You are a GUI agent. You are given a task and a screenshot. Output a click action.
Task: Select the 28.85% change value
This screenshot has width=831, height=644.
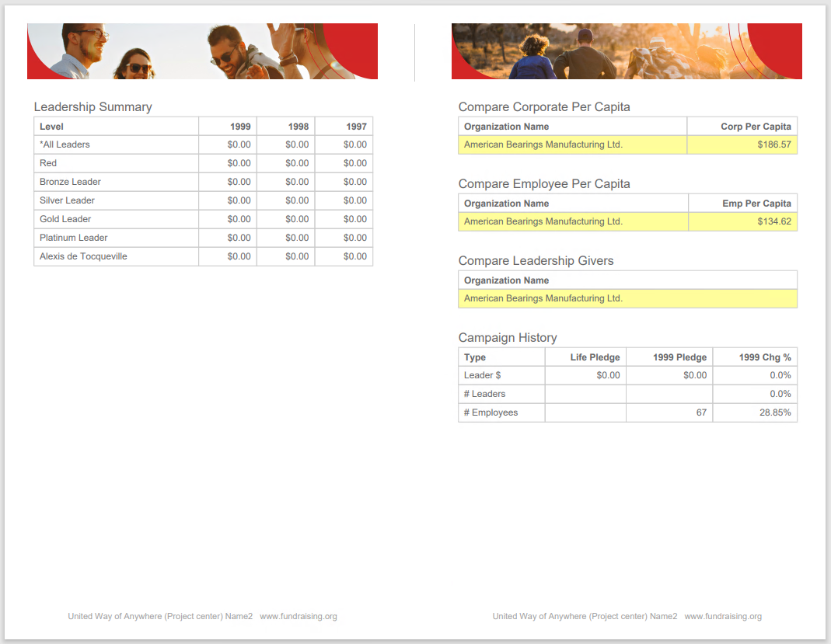(774, 413)
